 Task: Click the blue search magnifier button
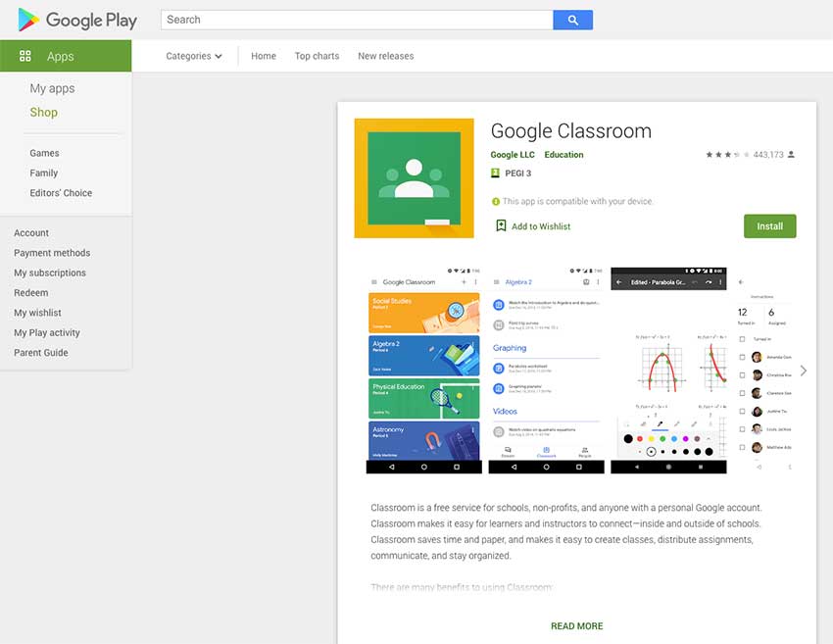click(572, 20)
